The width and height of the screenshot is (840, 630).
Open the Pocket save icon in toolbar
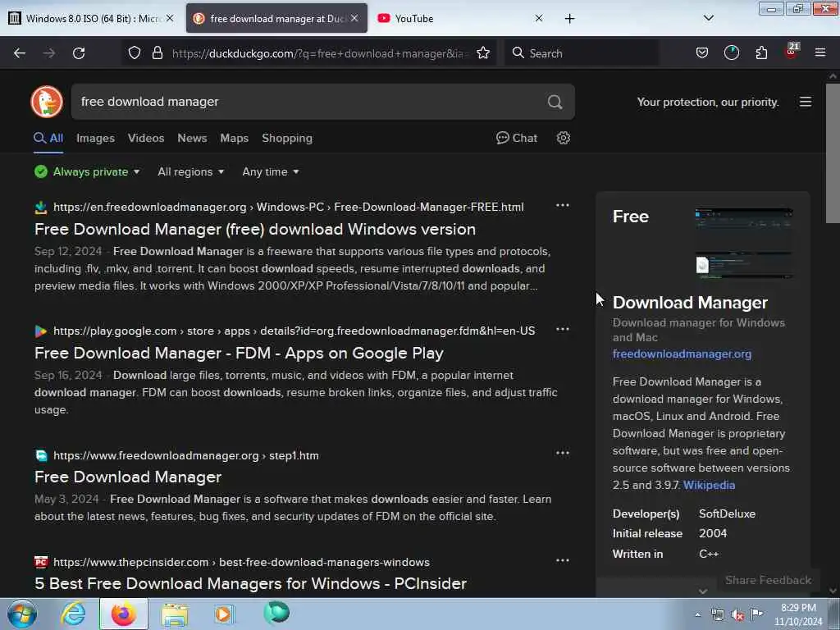coord(702,52)
